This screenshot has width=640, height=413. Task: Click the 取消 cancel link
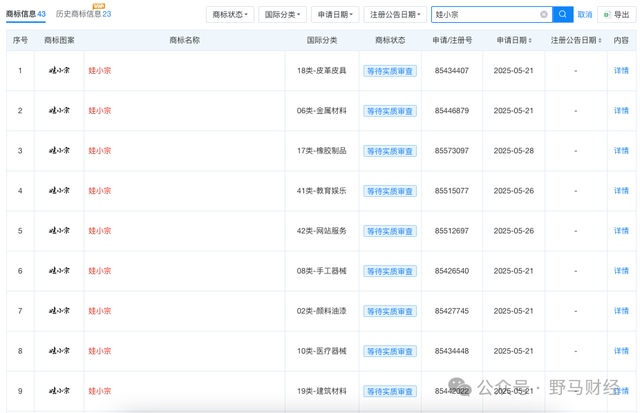585,15
